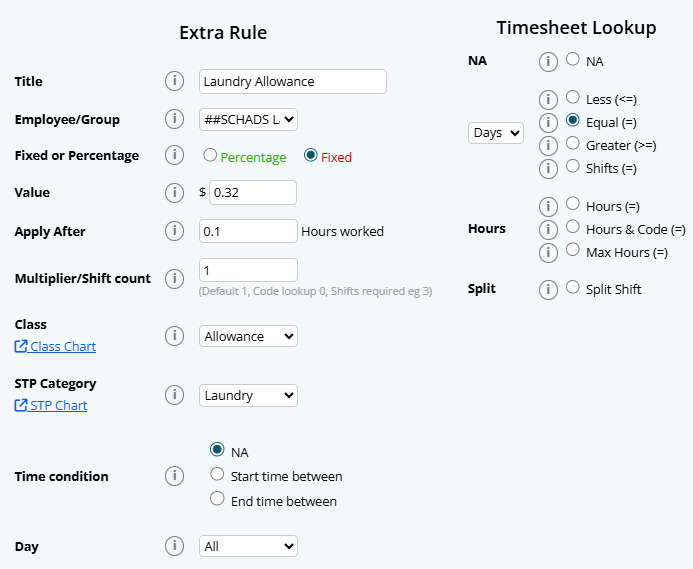Screen dimensions: 693x569
Task: Click the info icon beside Title
Action: [174, 81]
